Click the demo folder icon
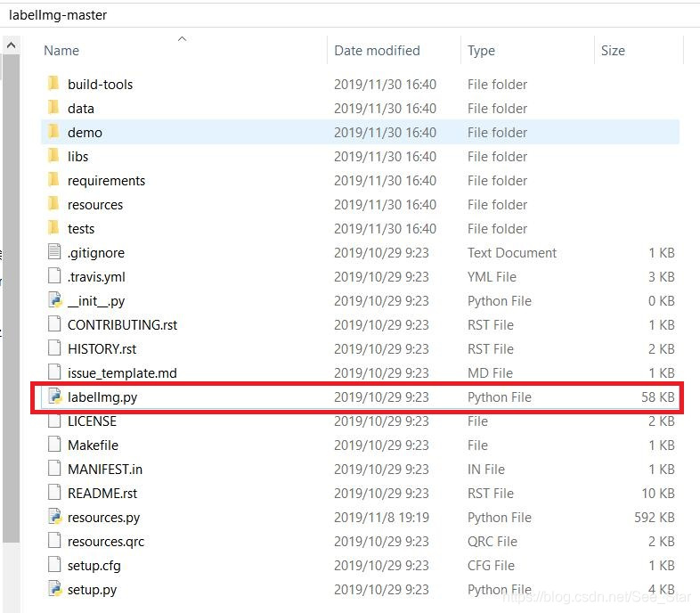700x613 pixels. (x=53, y=132)
